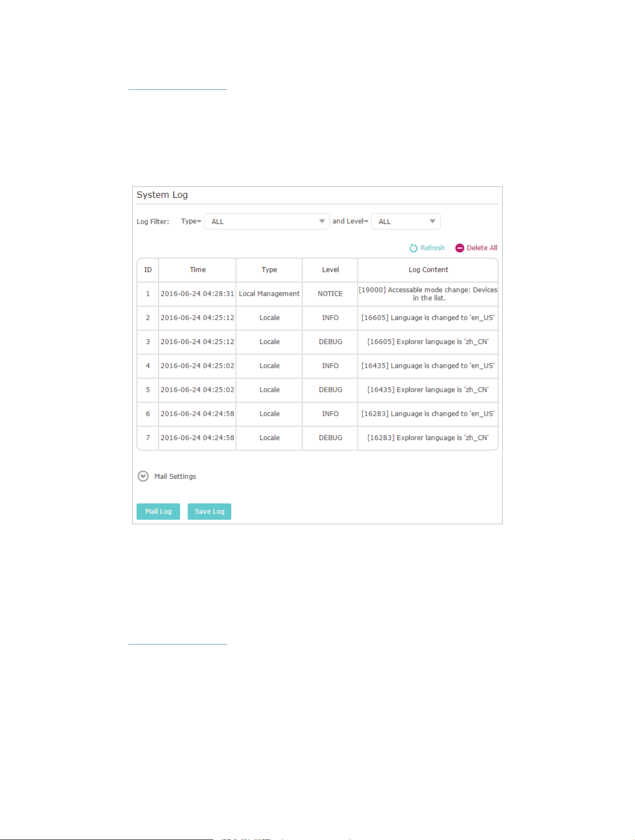The width and height of the screenshot is (635, 840).
Task: Click the Type column header
Action: [269, 270]
